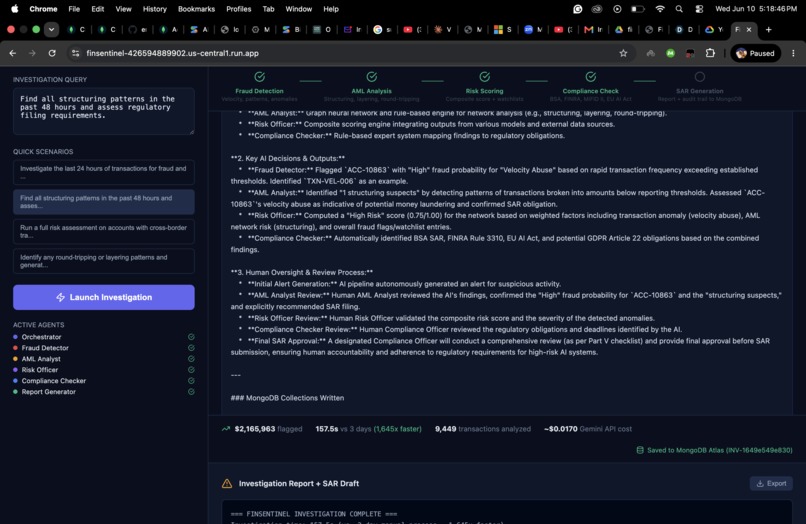Click the Fraud Detection step checkmark icon
806x524 pixels.
(x=260, y=77)
